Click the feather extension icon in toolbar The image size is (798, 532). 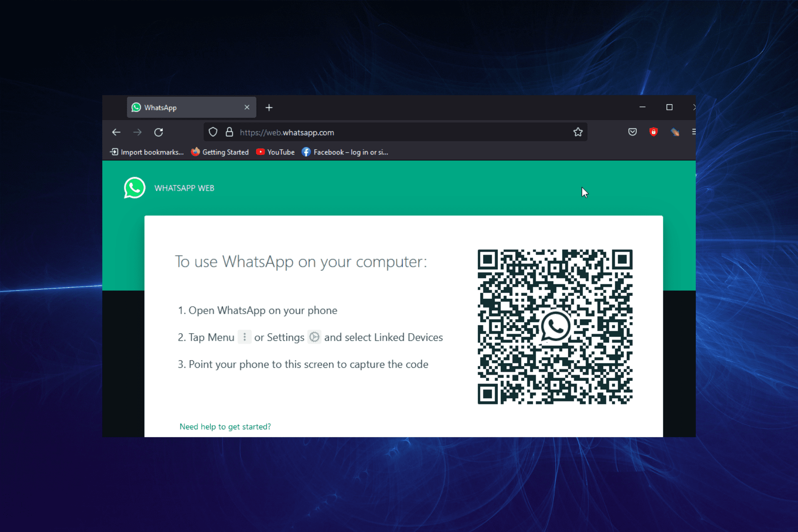point(675,132)
